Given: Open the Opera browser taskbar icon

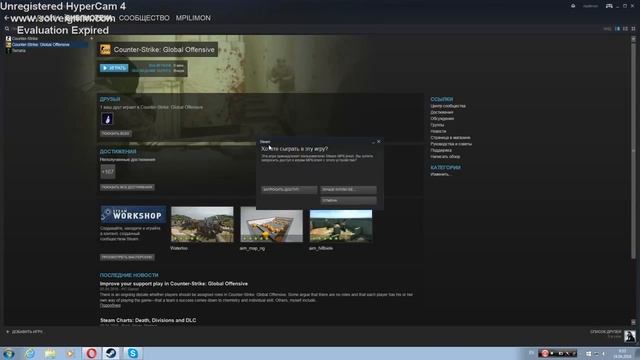Looking at the screenshot, I should (91, 353).
